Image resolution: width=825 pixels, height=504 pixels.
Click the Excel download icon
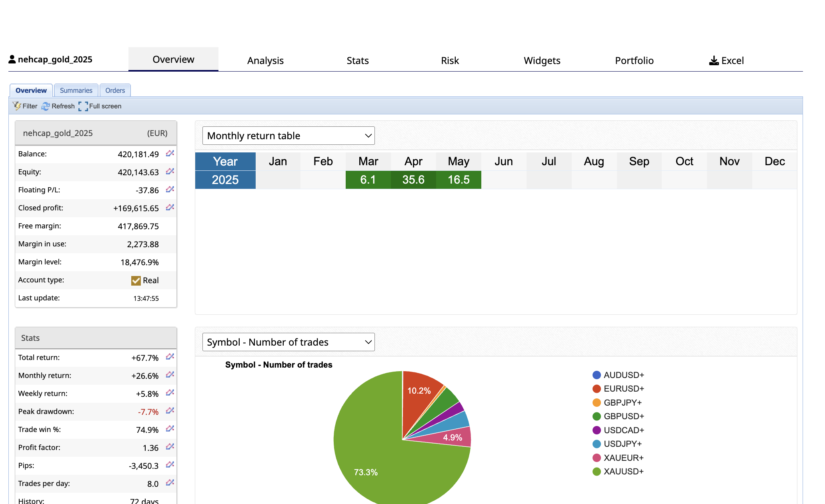pos(714,61)
